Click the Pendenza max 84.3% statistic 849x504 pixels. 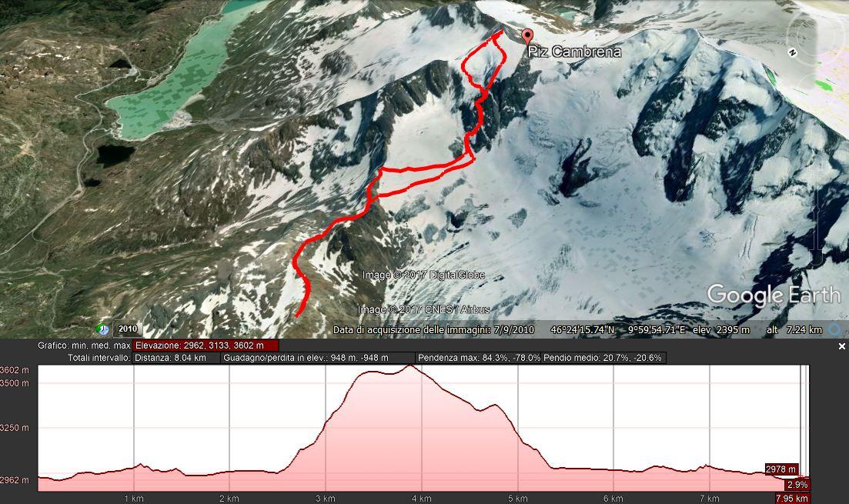480,358
